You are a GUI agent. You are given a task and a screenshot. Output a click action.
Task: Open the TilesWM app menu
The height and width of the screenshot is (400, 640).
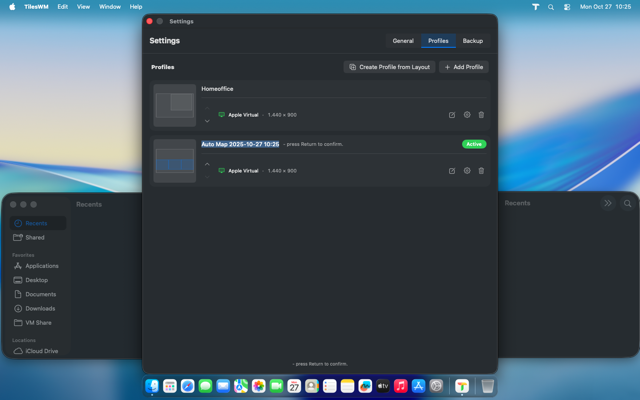[36, 7]
